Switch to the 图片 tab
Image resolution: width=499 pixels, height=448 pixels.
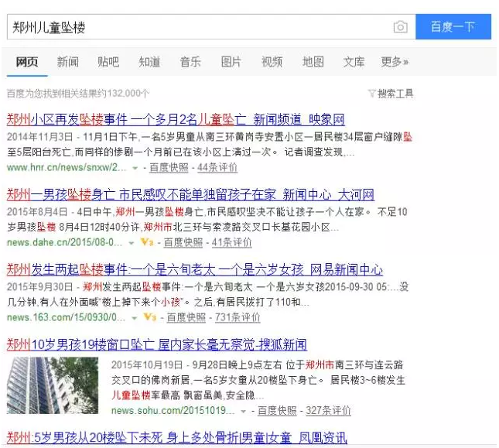click(231, 62)
